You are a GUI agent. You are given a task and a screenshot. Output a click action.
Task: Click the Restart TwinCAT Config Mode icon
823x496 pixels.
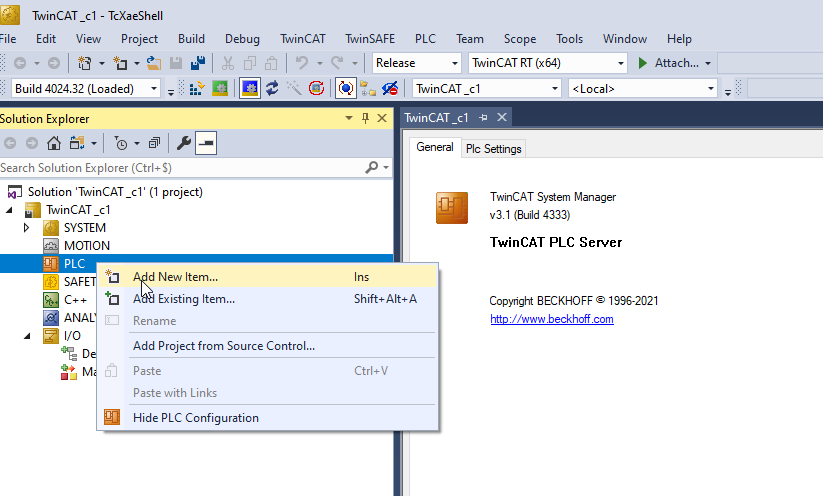249,89
